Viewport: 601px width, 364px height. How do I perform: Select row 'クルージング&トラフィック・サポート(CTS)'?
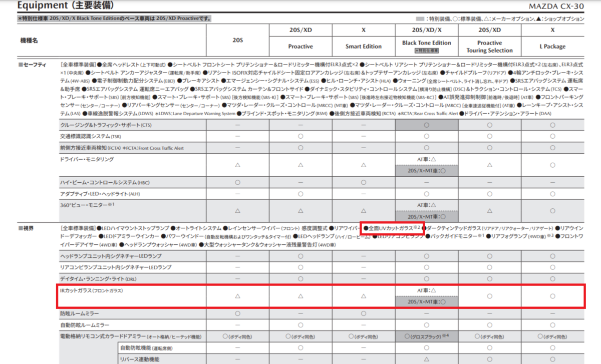pos(321,125)
